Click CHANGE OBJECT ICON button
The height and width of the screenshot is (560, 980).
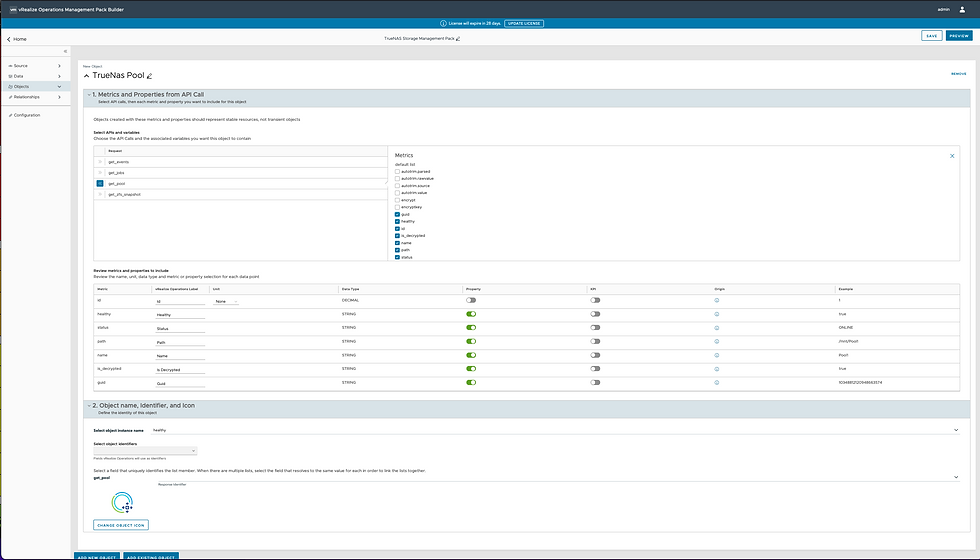[121, 525]
